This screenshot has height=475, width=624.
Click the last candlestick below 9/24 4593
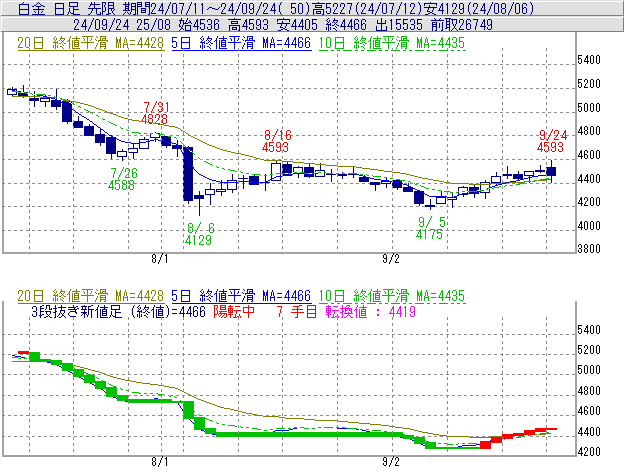point(551,171)
